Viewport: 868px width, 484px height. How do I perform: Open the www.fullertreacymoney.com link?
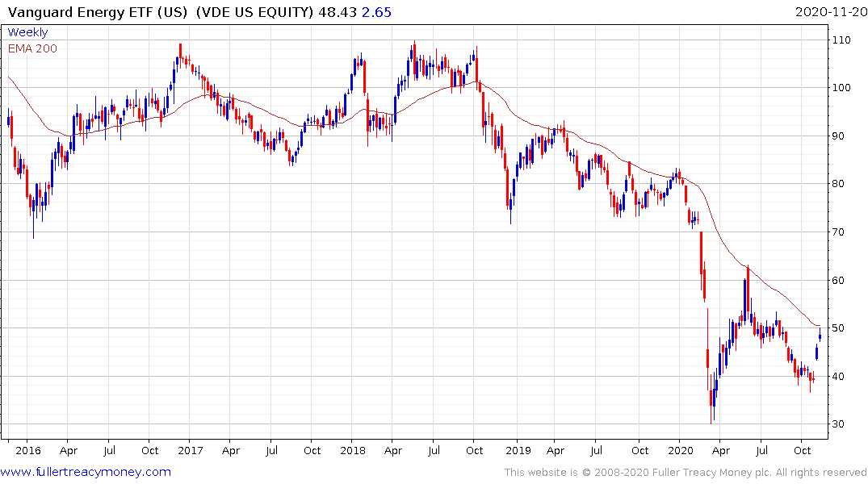pos(86,472)
